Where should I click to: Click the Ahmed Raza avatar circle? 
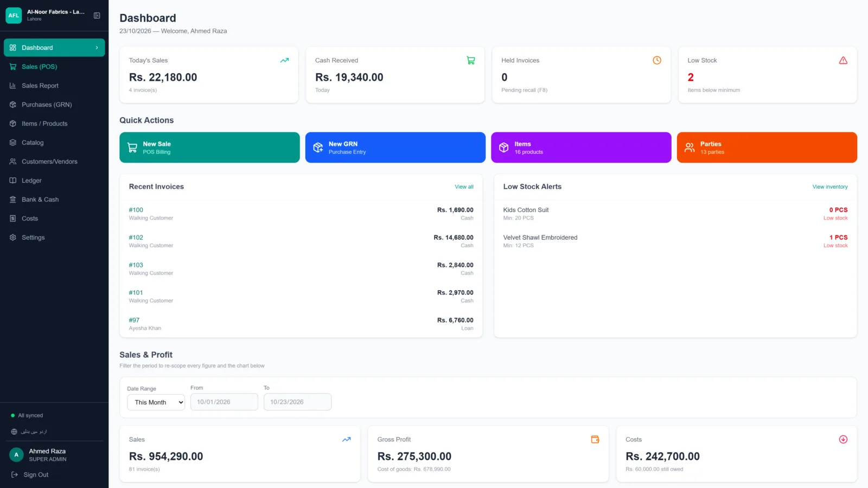point(16,455)
